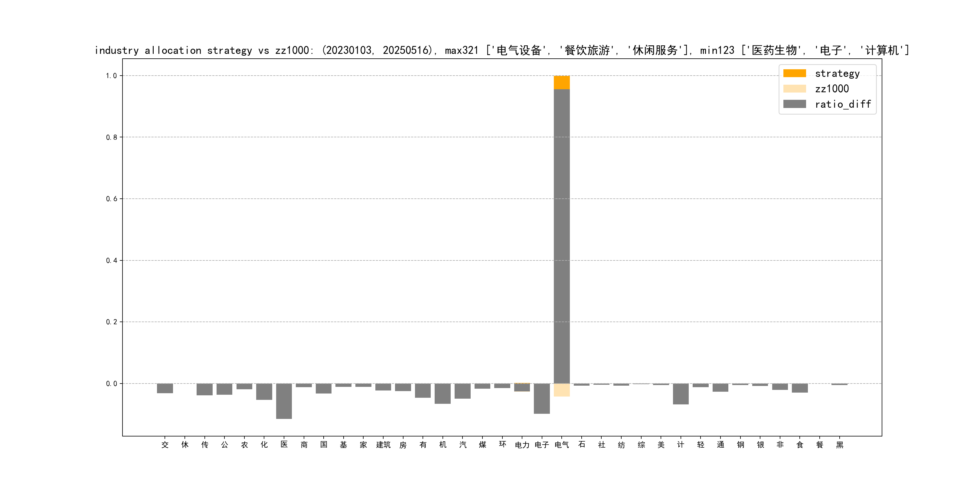Click the orange strategy legend swatch
Viewport: 980px width, 490px height.
tap(794, 73)
